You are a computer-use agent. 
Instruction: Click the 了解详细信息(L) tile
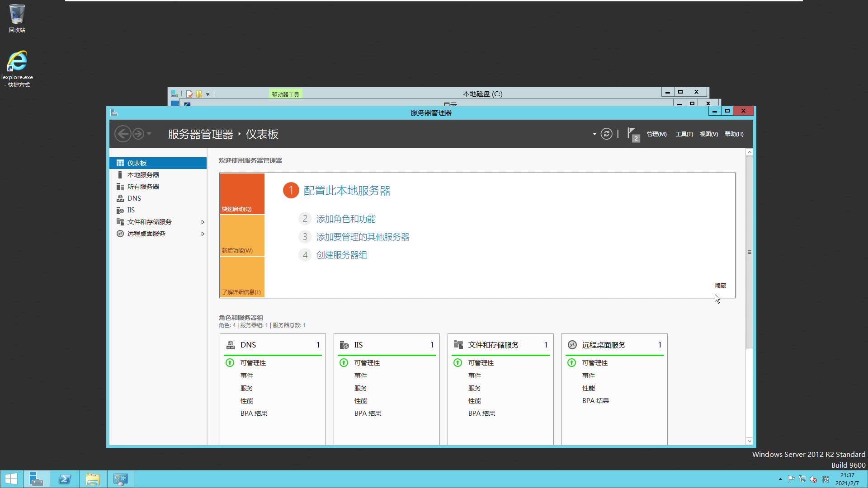click(x=242, y=277)
